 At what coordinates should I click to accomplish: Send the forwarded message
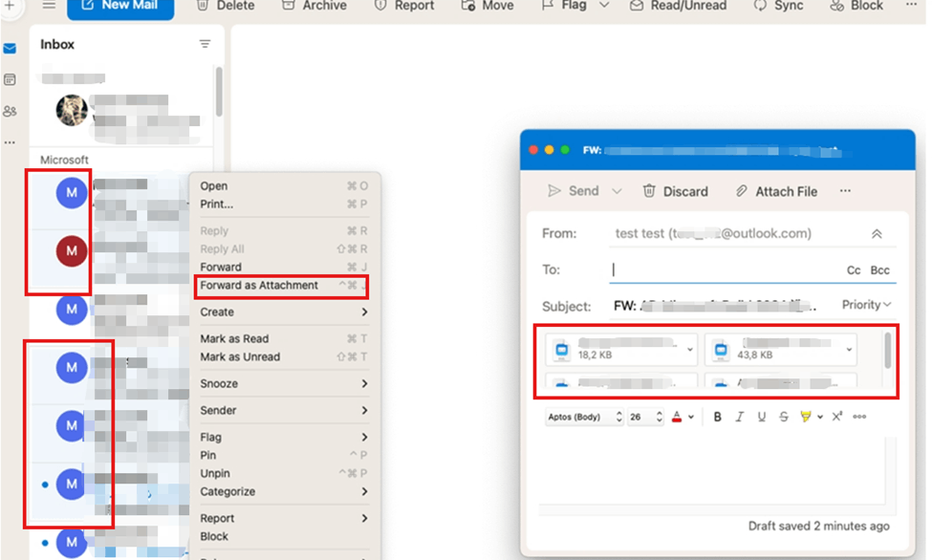click(573, 191)
